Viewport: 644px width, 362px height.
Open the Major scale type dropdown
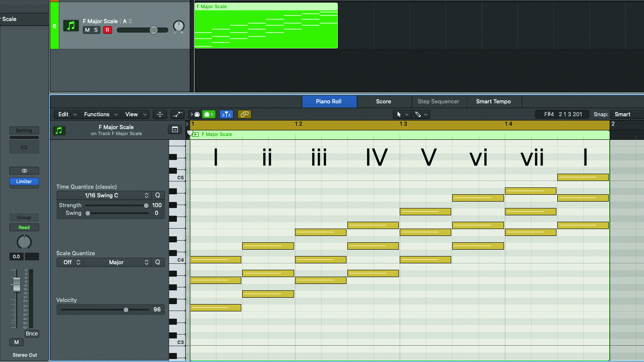click(117, 262)
